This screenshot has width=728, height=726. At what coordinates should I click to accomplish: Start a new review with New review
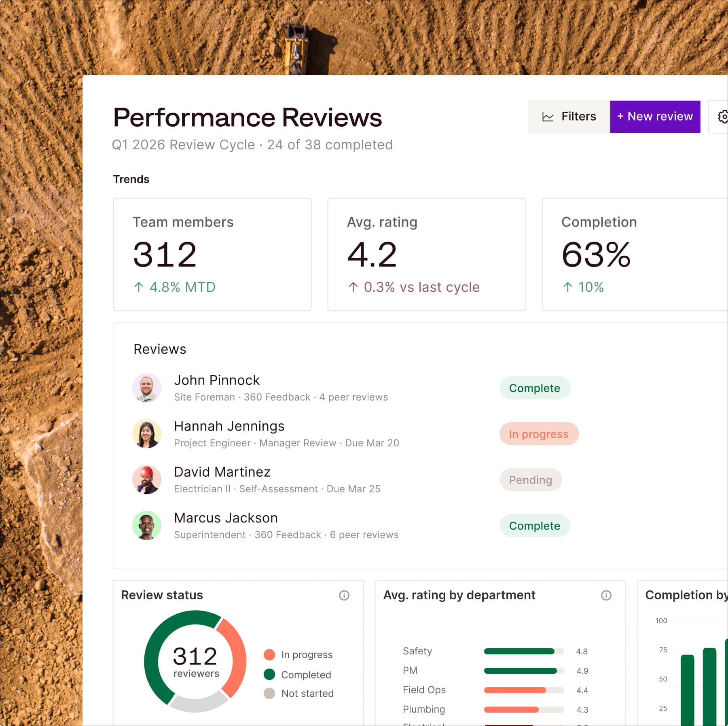(x=654, y=117)
